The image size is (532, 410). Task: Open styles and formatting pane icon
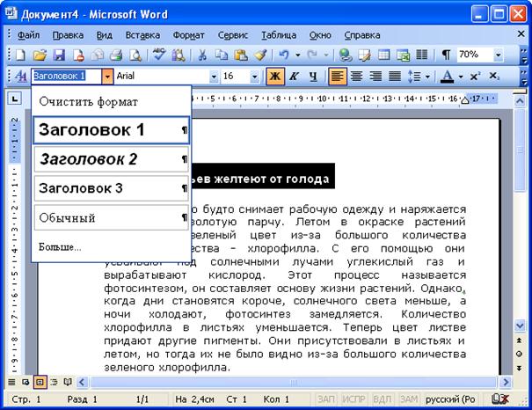click(x=21, y=76)
